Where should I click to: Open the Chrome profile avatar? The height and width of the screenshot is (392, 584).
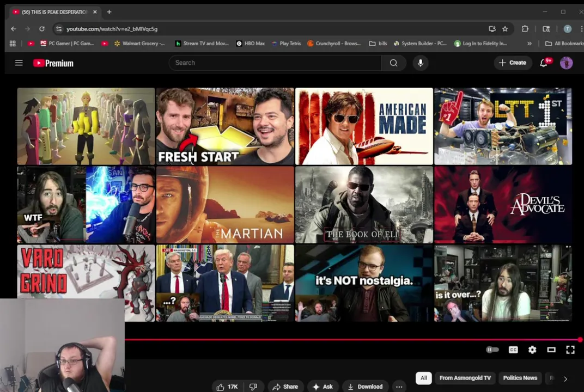coord(567,29)
